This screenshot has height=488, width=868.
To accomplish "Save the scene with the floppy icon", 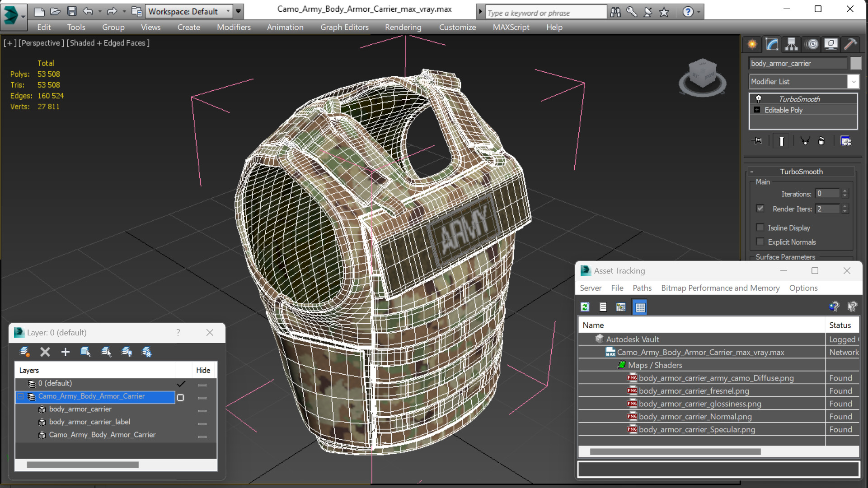I will coord(71,11).
